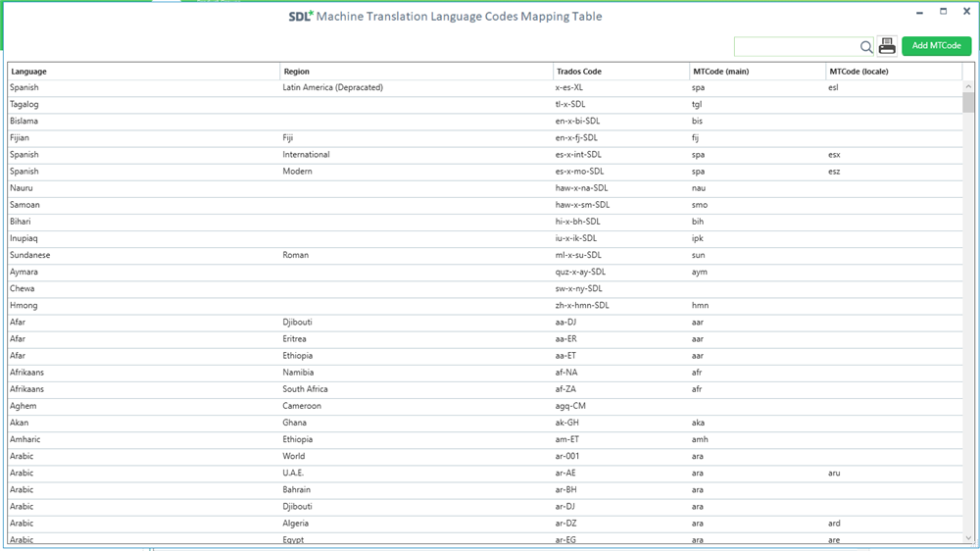Select the Akan language row
Screen dimensions: 980x551
coord(485,423)
